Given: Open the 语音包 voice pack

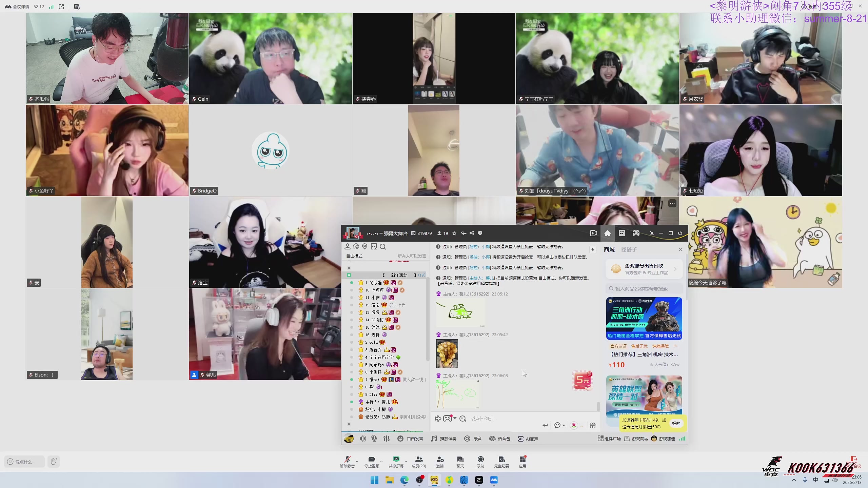Looking at the screenshot, I should tap(492, 439).
